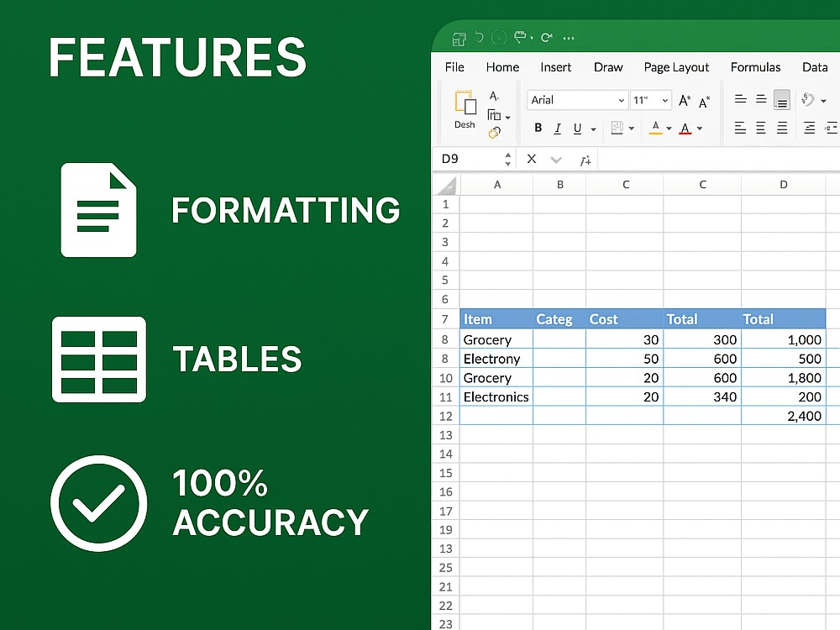Image resolution: width=840 pixels, height=630 pixels.
Task: Click the Item header cell
Action: coord(496,318)
